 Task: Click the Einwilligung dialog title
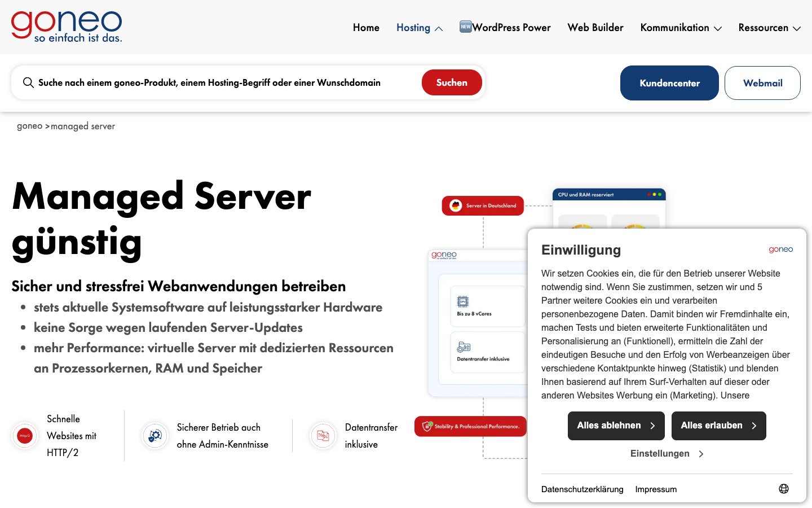(581, 250)
